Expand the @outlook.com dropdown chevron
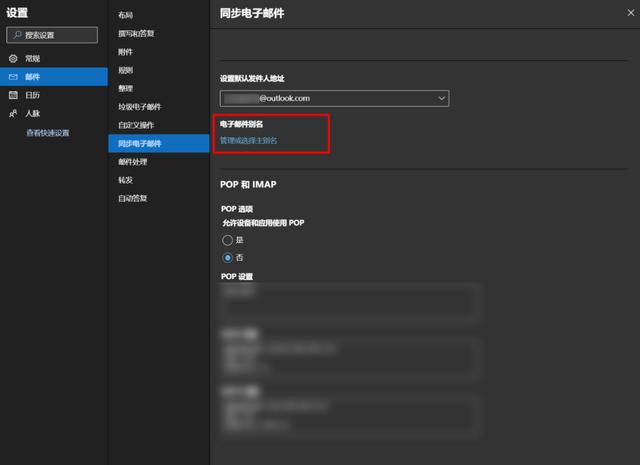 (x=441, y=98)
